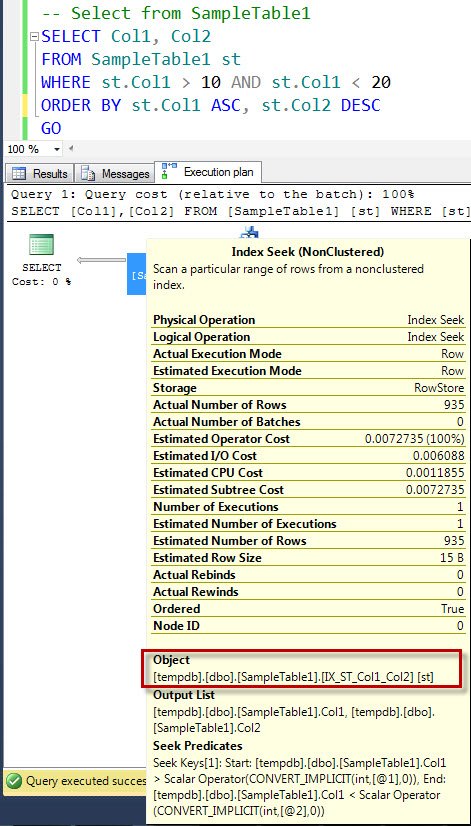Click the WHERE clause code line
This screenshot has height=826, width=471.
216,82
